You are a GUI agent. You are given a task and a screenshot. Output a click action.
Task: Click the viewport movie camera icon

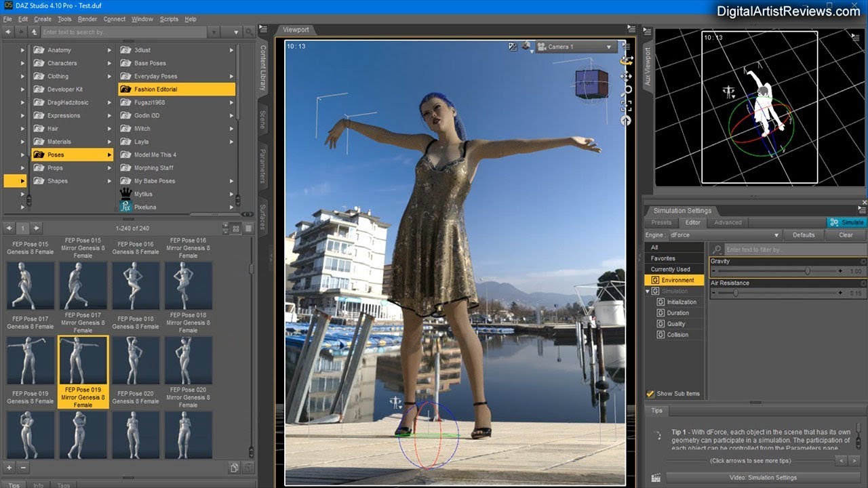tap(542, 47)
